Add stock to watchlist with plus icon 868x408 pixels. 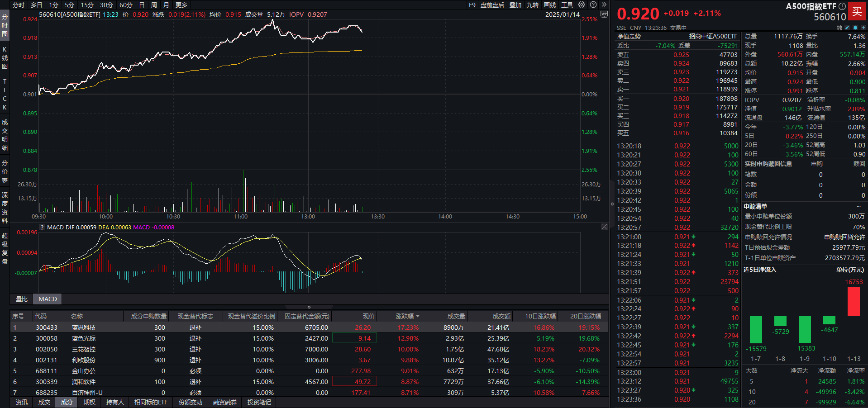coord(863,28)
